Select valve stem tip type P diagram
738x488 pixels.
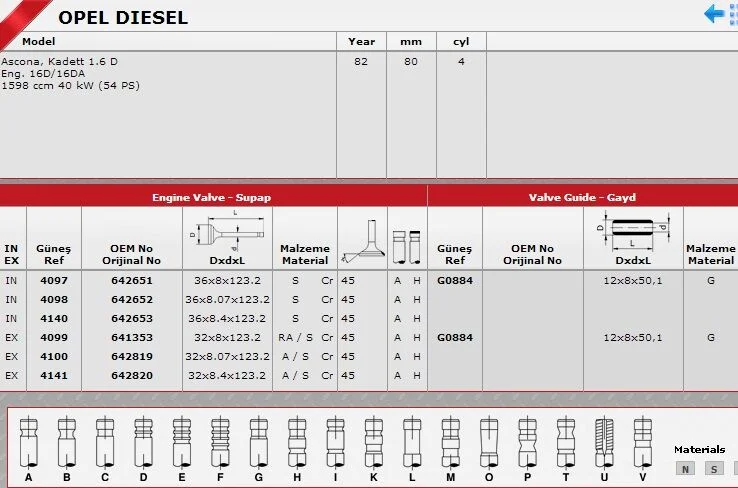(x=527, y=441)
